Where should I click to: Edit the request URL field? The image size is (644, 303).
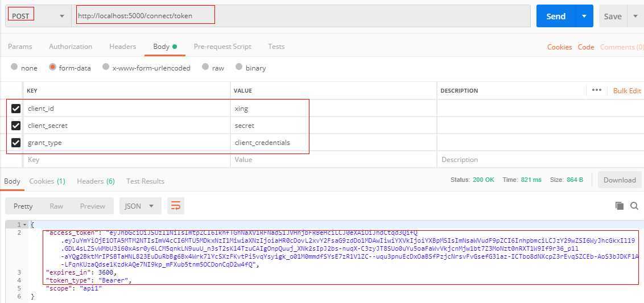coord(301,16)
